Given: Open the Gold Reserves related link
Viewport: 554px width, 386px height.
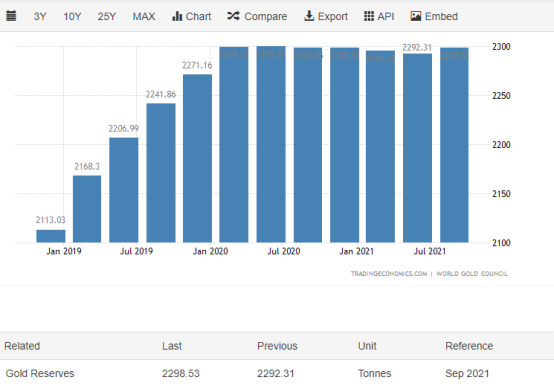Looking at the screenshot, I should (40, 373).
